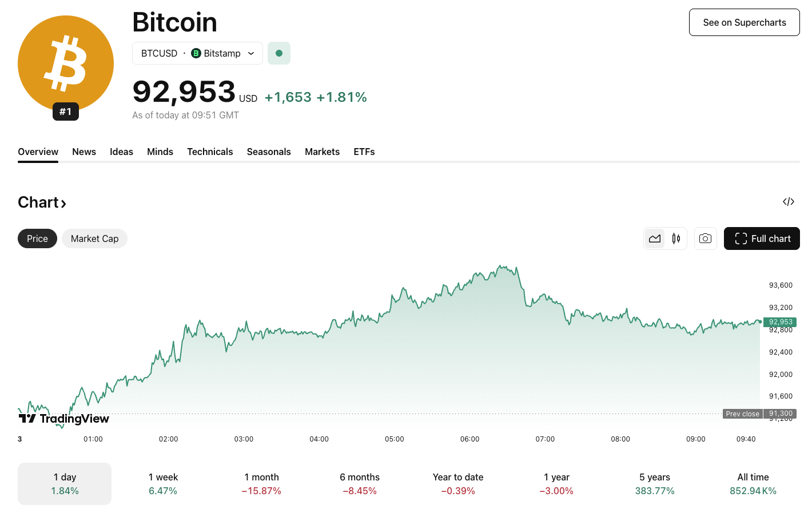Expand the Chart section arrow
Image resolution: width=812 pixels, height=509 pixels.
[62, 202]
